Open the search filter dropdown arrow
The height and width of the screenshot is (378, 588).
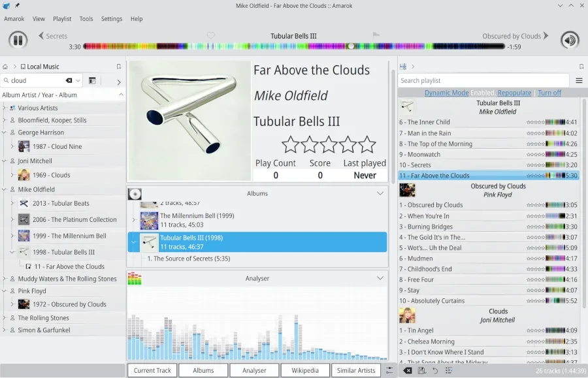(78, 81)
